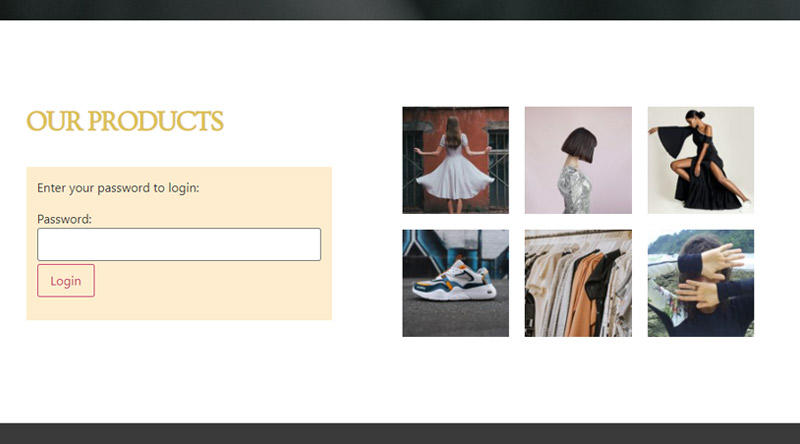
Task: Open the girl in white dress photo
Action: point(456,160)
